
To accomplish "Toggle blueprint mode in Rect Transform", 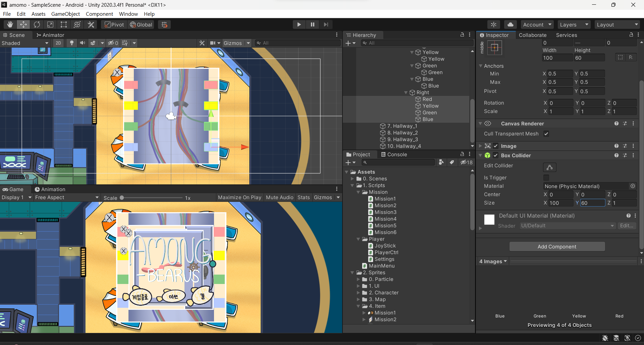I will pos(620,57).
